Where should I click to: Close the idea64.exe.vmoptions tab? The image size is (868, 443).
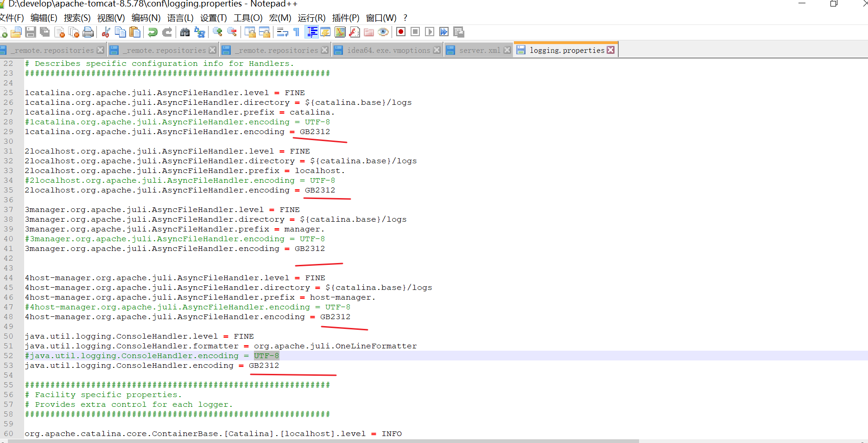pos(437,50)
